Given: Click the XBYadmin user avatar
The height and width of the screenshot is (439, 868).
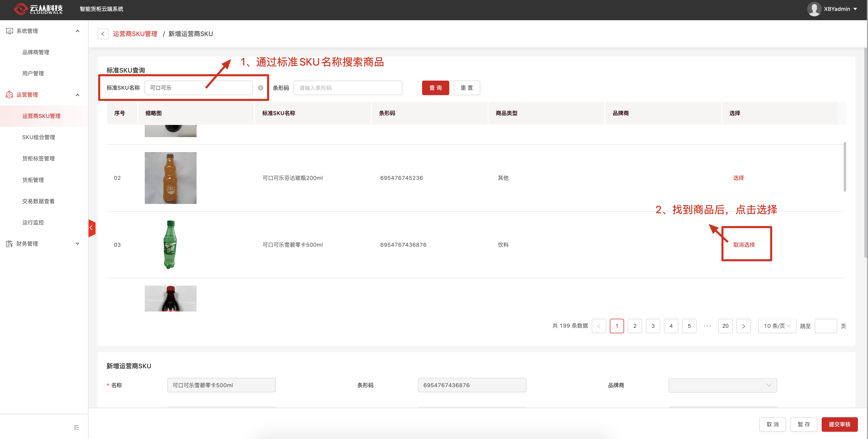Looking at the screenshot, I should tap(814, 9).
